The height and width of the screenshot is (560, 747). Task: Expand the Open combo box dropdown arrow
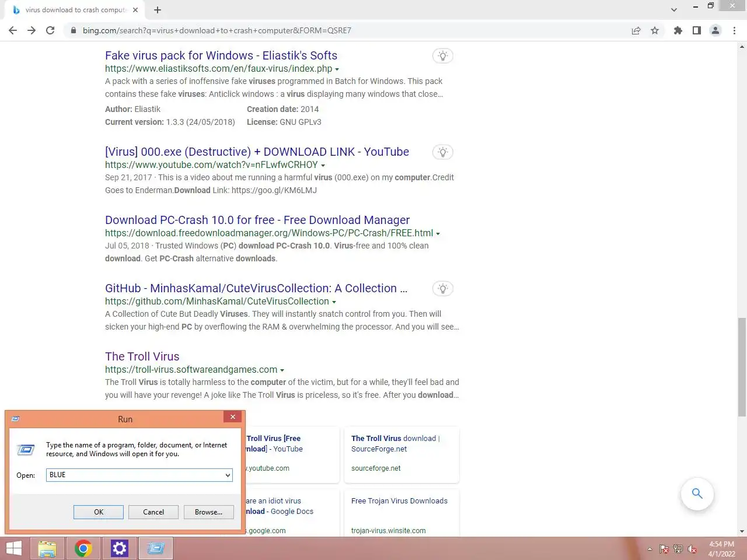(x=228, y=475)
